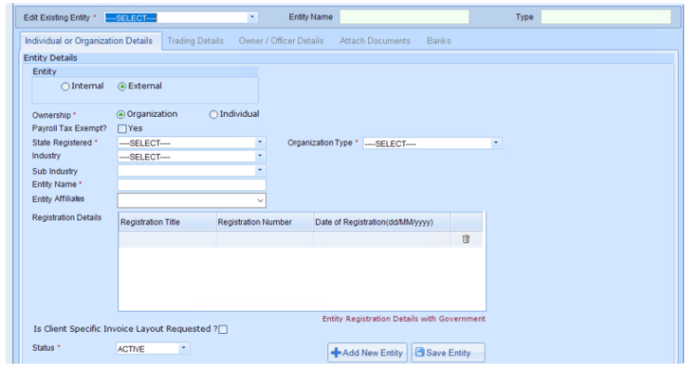Click the Date of Registration column header

click(382, 222)
